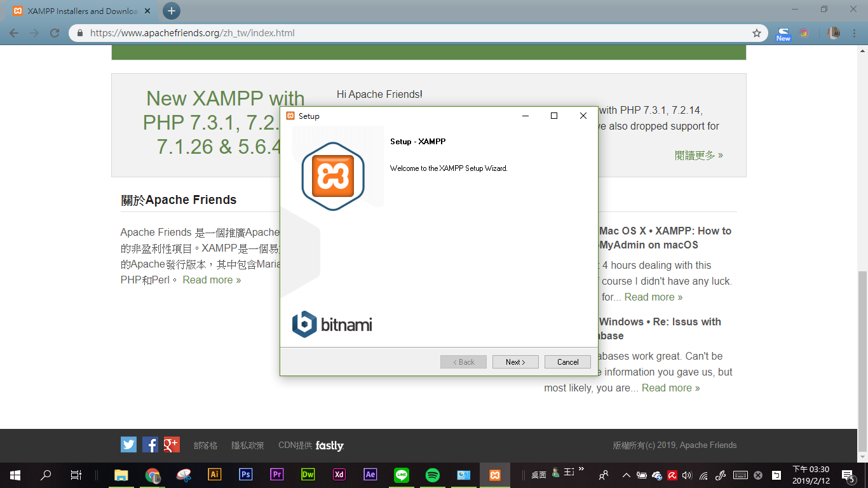The image size is (868, 488).
Task: Open the 'Windows • Re: Issus with' post
Action: (x=660, y=329)
